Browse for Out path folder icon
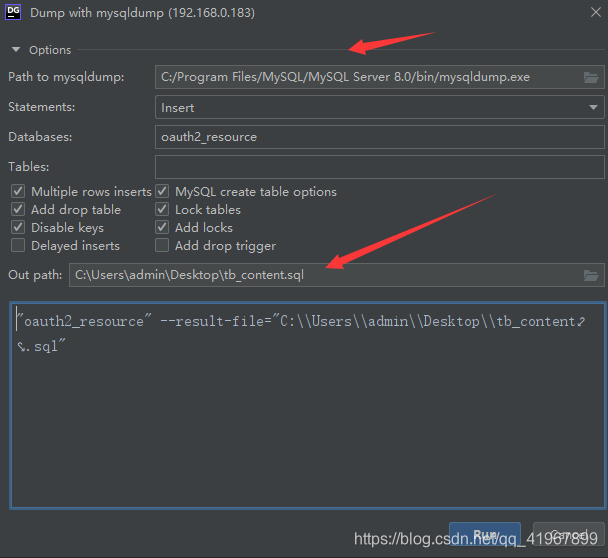608x558 pixels. 591,276
